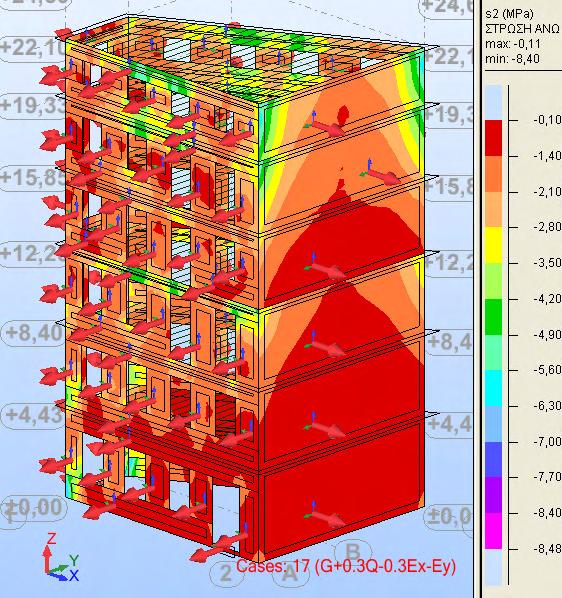Click the -4,20 legend scale value
The width and height of the screenshot is (562, 598).
[547, 299]
